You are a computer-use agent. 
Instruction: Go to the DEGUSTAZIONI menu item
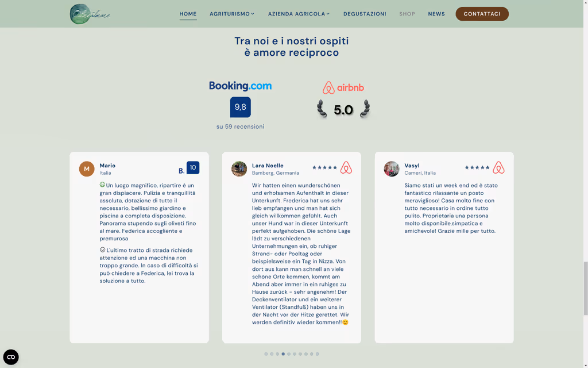[365, 14]
